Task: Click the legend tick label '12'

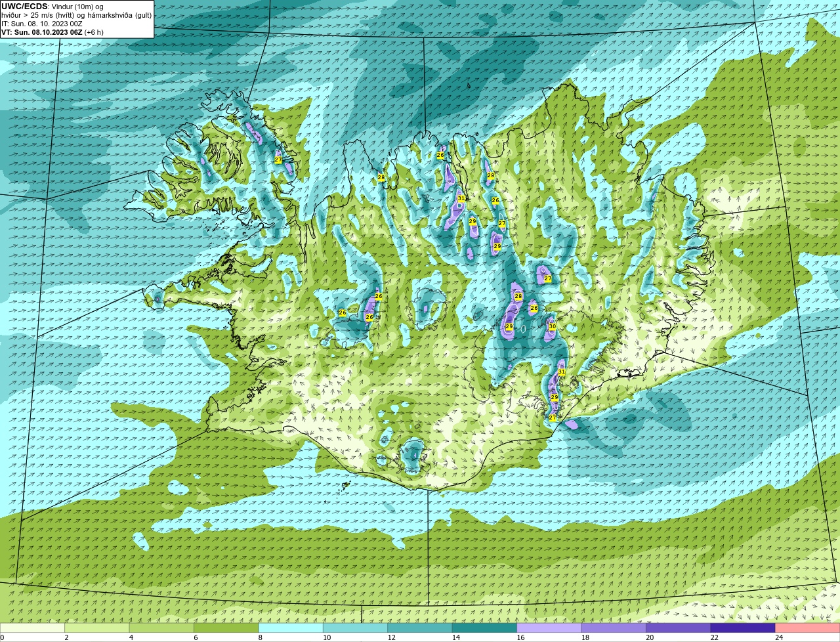Action: 391,637
